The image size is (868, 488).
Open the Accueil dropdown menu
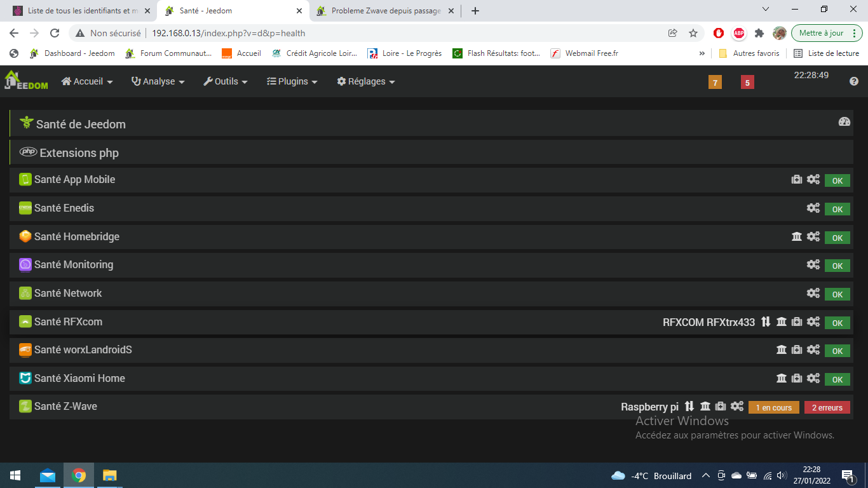click(87, 81)
